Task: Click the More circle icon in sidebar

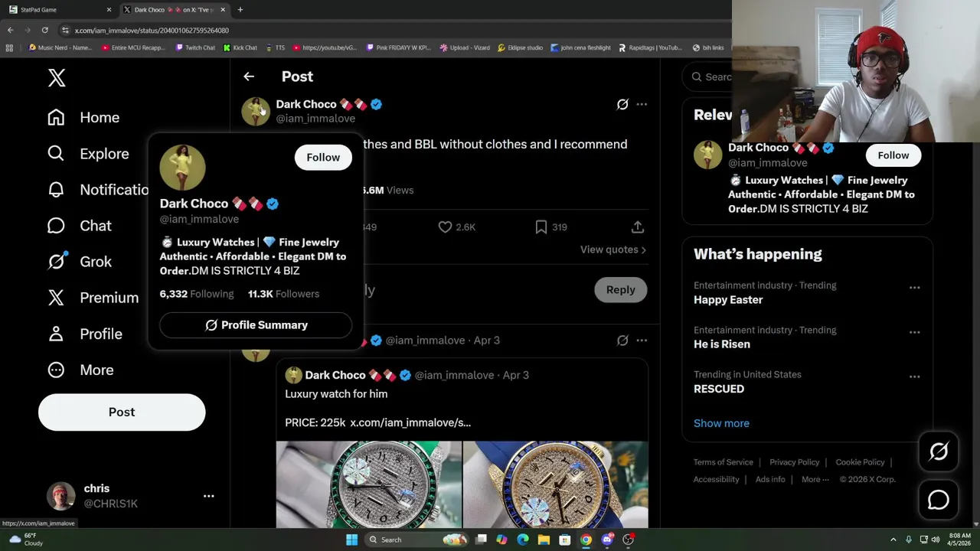Action: (56, 370)
